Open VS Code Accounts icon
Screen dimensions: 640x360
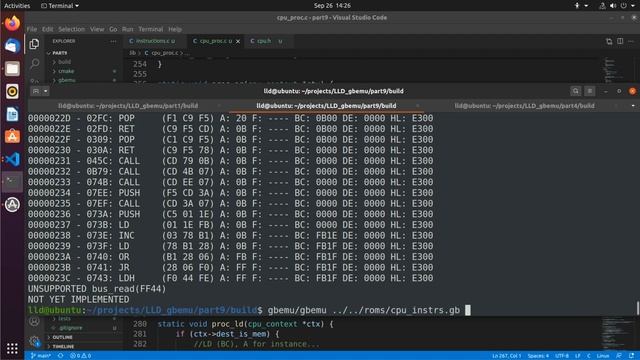[34, 322]
